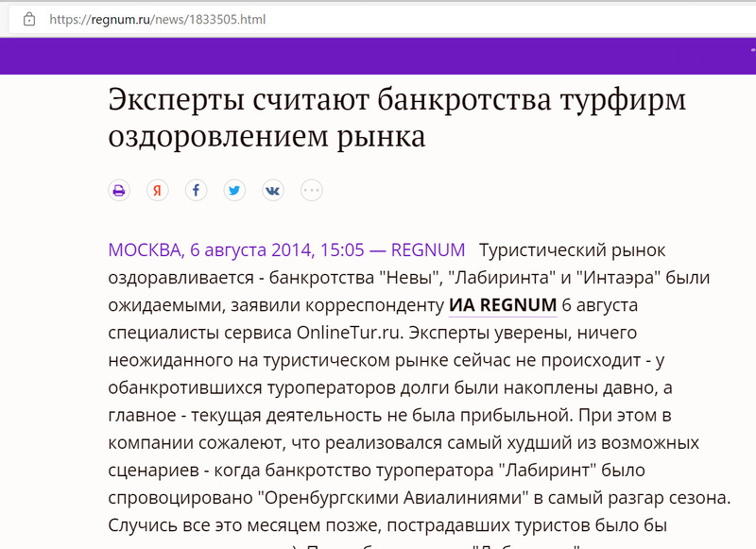Share the article on VK
756x549 pixels.
click(273, 191)
